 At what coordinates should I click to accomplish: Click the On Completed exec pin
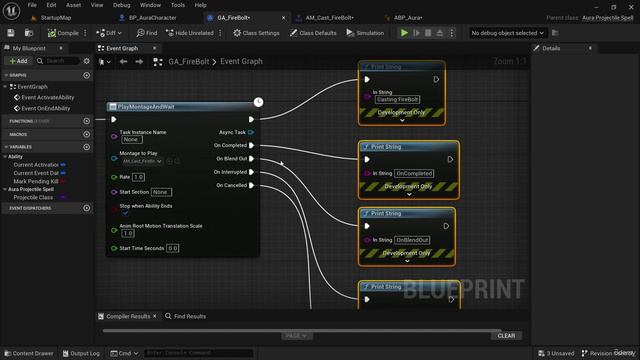252,145
